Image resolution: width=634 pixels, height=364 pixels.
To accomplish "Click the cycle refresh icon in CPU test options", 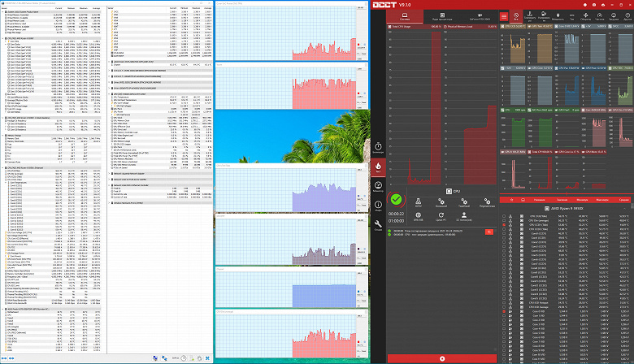I will coord(441,217).
